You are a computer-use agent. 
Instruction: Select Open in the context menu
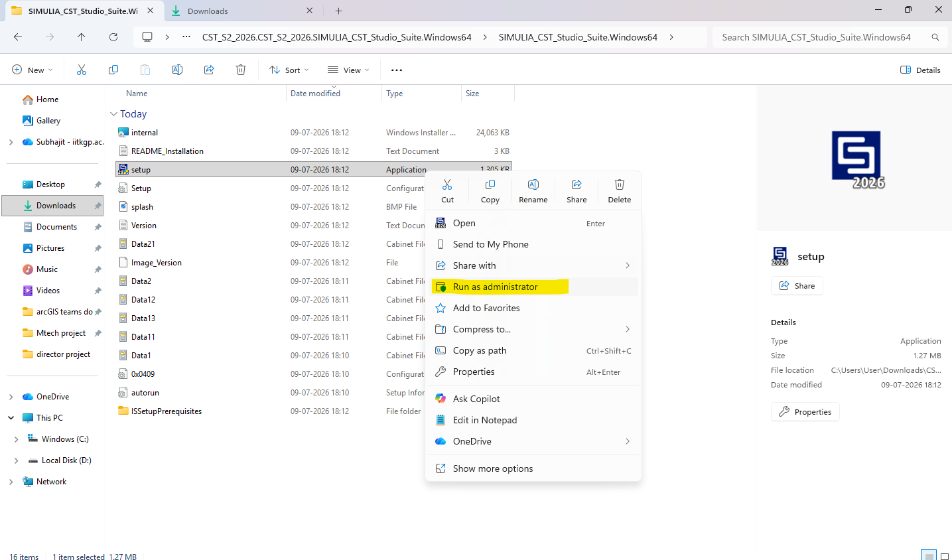tap(533, 223)
